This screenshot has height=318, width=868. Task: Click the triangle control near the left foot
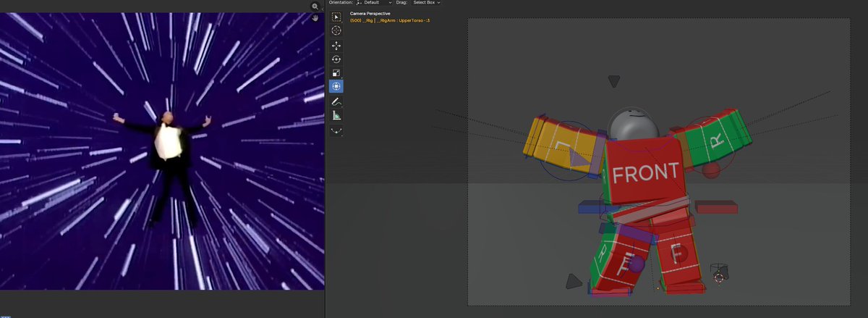click(x=574, y=281)
